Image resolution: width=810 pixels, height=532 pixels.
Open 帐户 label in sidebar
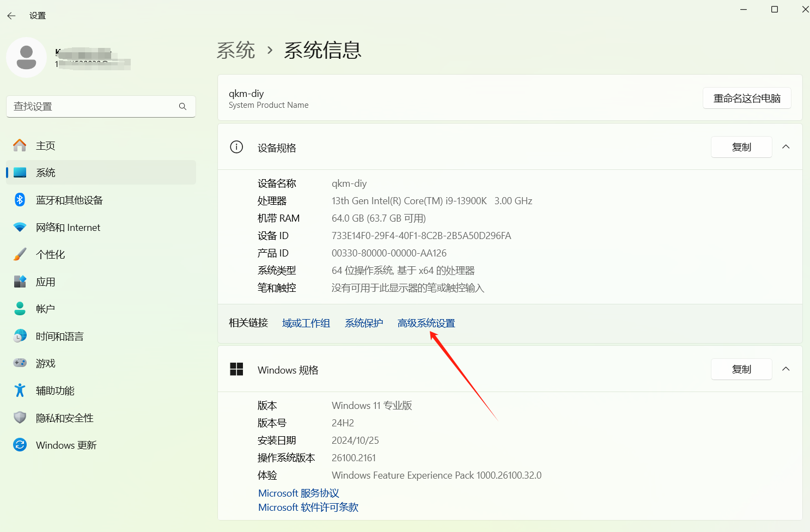[x=46, y=309]
